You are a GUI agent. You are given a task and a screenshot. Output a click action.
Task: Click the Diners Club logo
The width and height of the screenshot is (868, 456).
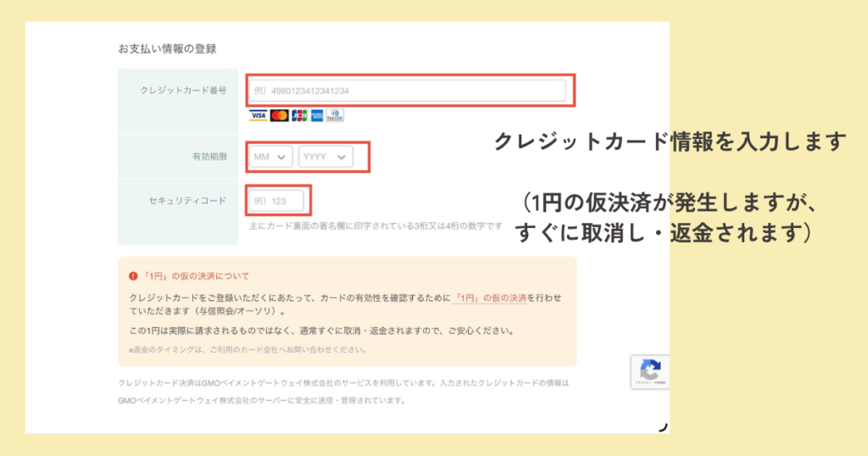click(336, 115)
